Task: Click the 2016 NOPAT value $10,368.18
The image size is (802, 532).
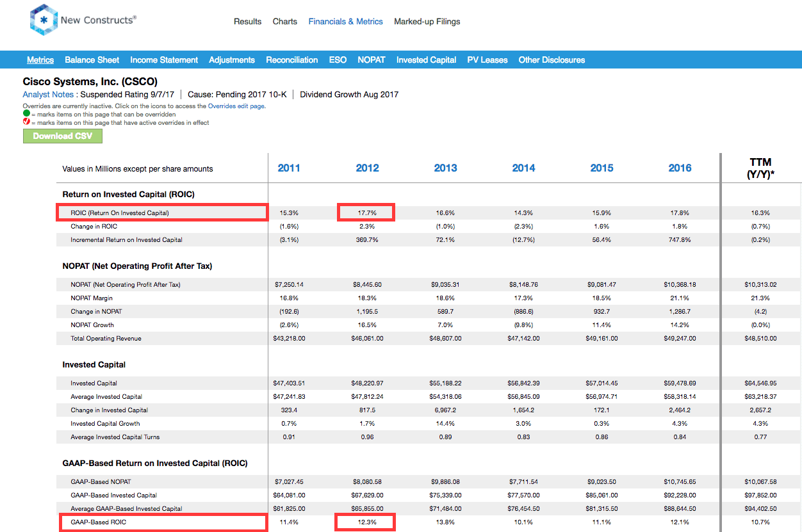Action: pos(680,285)
